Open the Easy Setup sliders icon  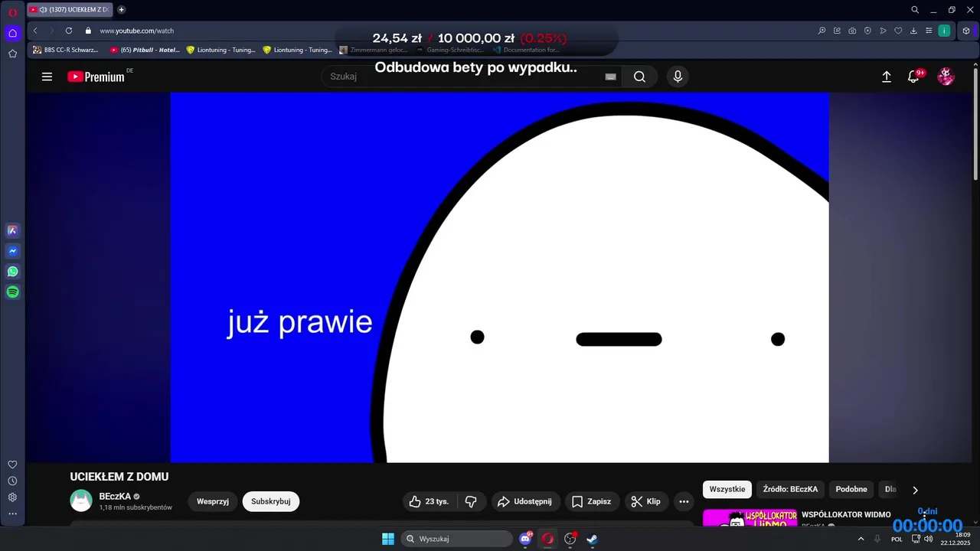click(x=929, y=31)
